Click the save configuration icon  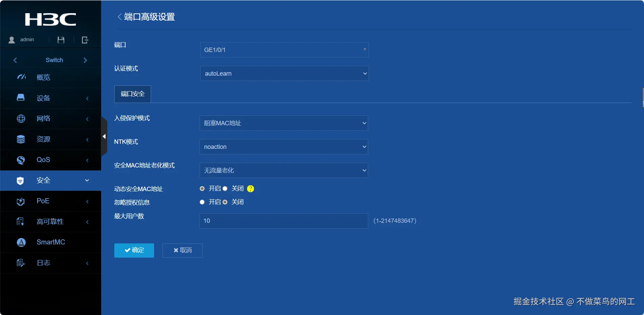point(61,40)
